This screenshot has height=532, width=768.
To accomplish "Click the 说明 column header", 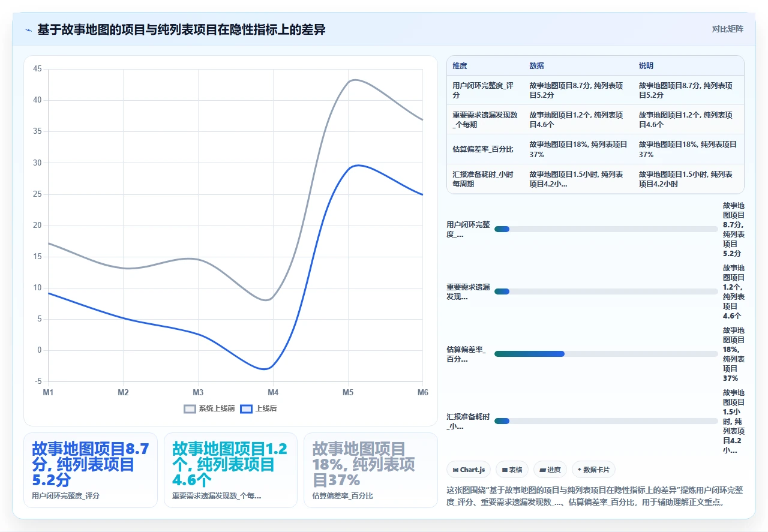I will pos(646,66).
